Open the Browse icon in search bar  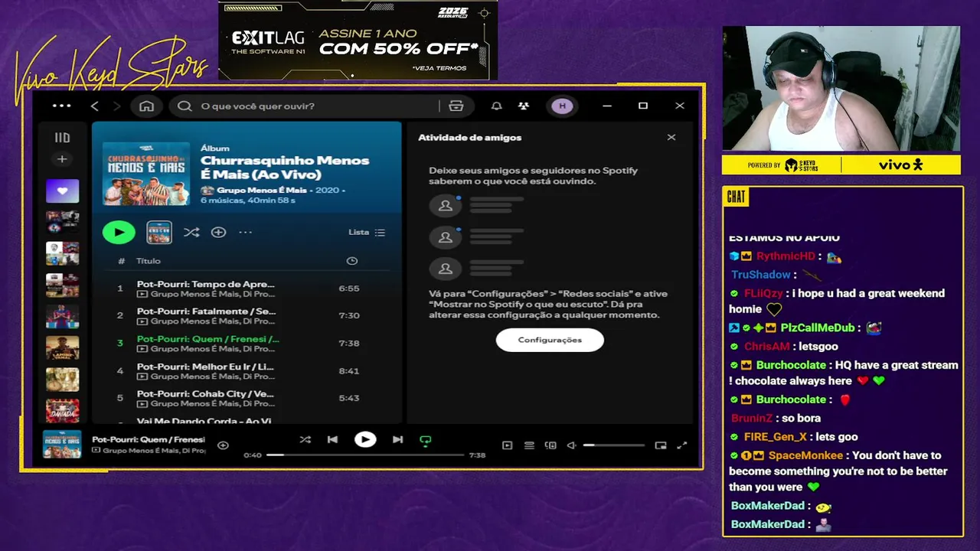pyautogui.click(x=456, y=106)
